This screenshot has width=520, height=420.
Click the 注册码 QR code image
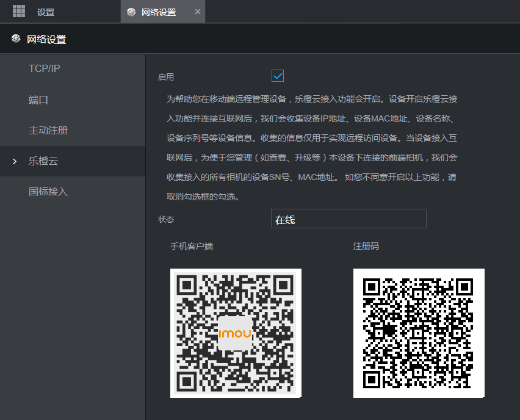point(419,333)
